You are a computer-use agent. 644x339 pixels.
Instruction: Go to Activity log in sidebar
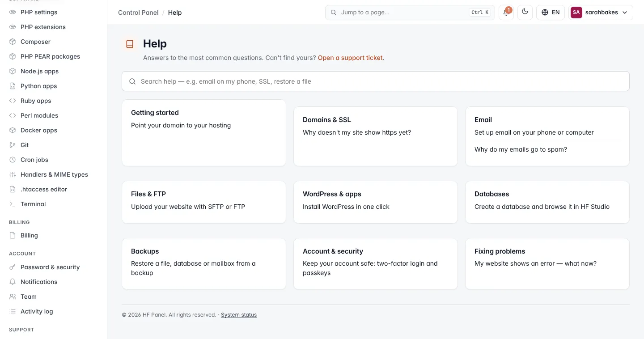point(54,311)
